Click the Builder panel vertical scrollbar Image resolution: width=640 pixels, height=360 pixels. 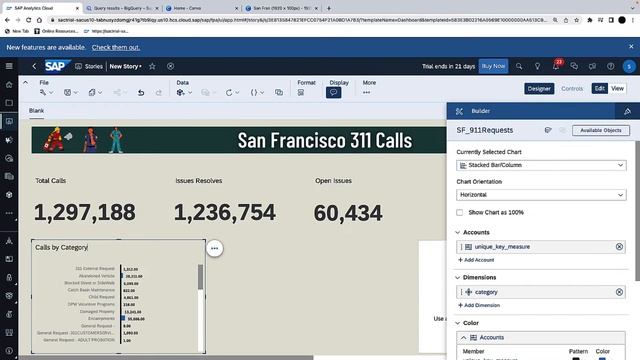638,210
